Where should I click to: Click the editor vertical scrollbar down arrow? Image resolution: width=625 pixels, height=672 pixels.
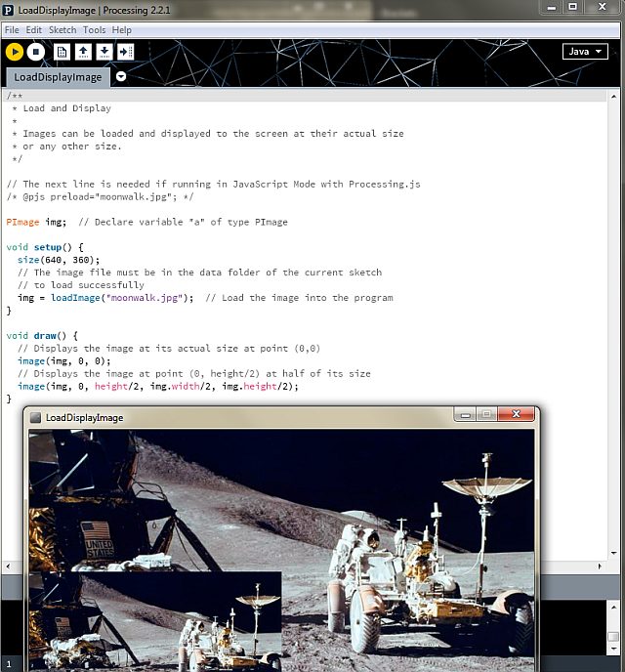[613, 553]
